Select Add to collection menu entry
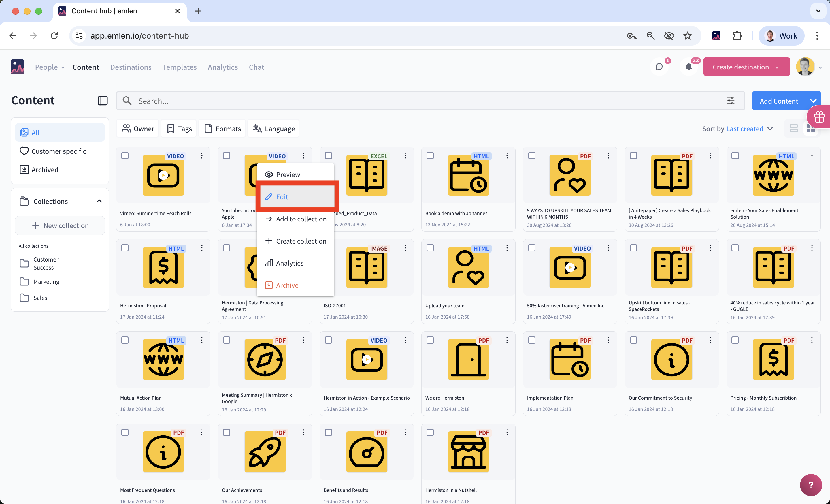This screenshot has width=830, height=504. click(x=301, y=219)
